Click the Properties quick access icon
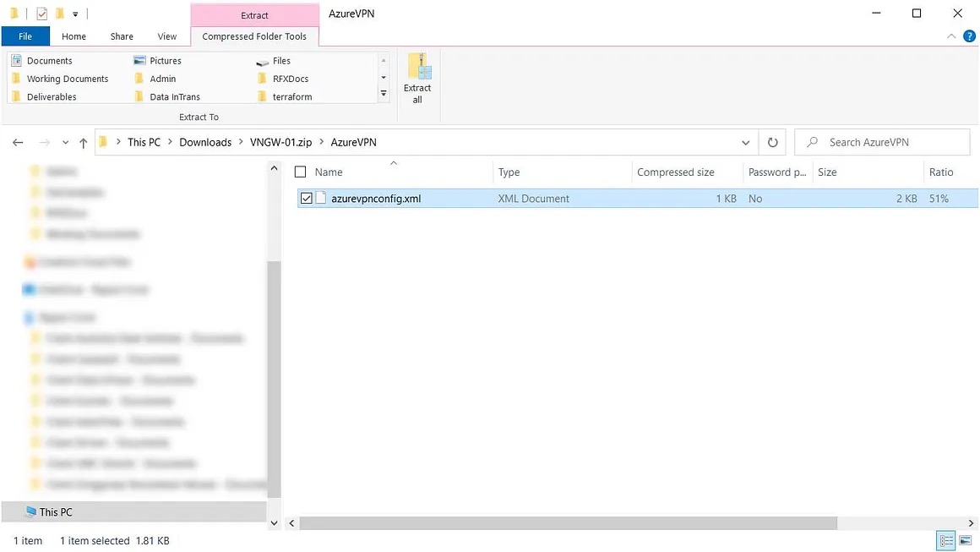Viewport: 980px width, 552px height. click(x=42, y=14)
